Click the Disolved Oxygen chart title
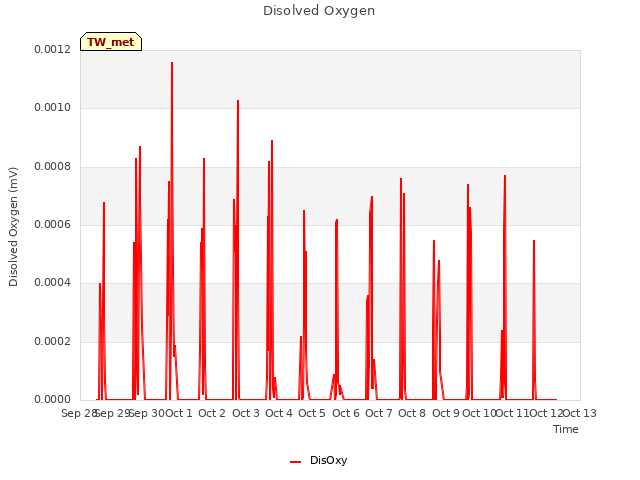The height and width of the screenshot is (480, 640). (x=319, y=11)
